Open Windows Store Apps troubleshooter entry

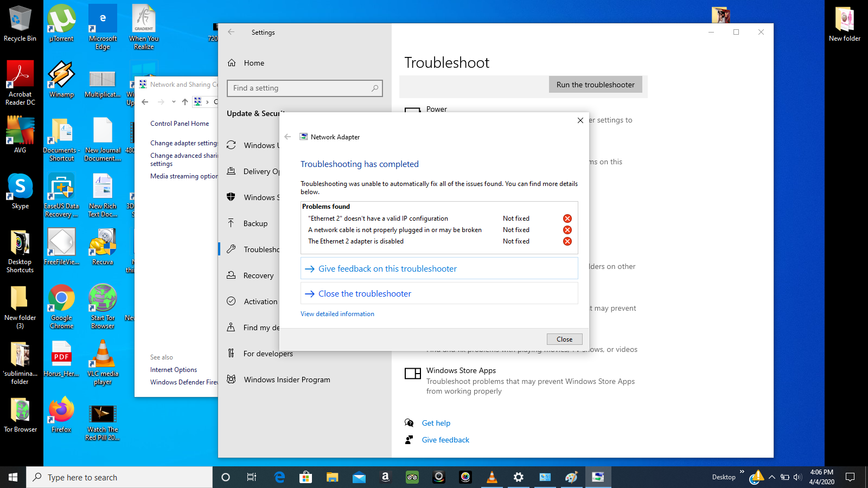(524, 381)
